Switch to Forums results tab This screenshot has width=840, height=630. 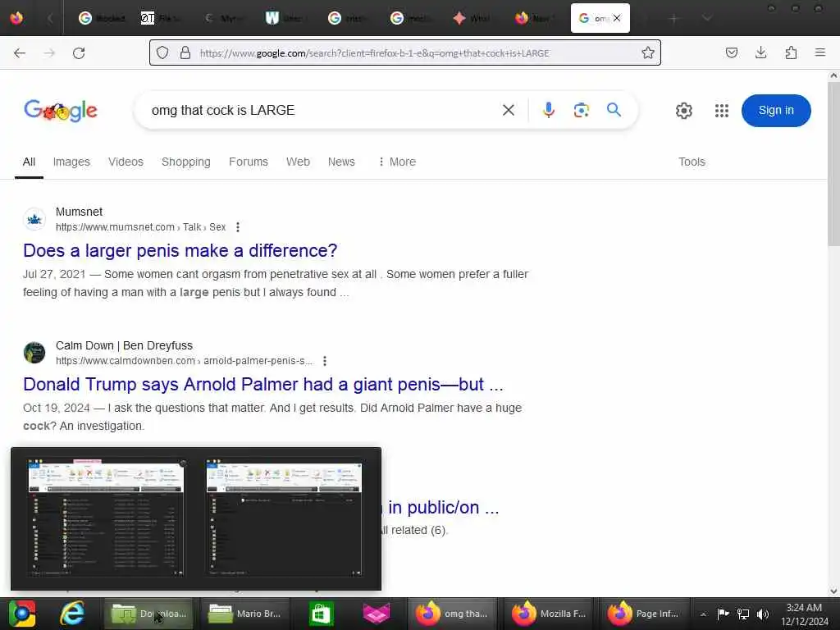[248, 162]
